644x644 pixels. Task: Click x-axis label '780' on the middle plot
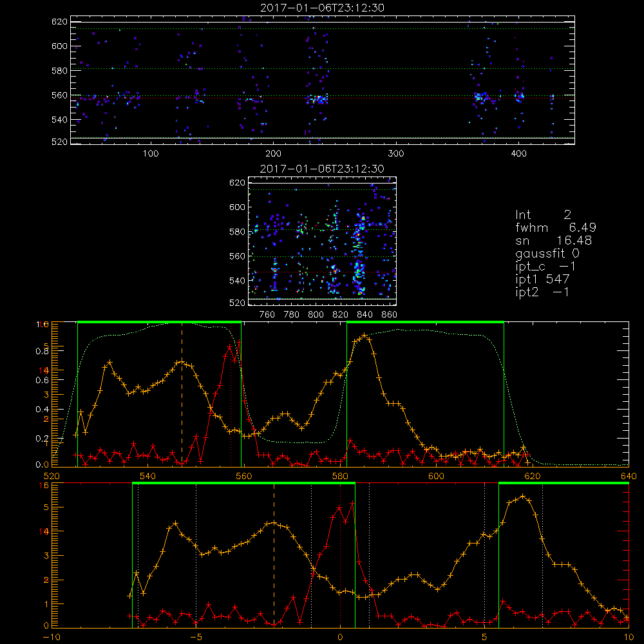(292, 315)
